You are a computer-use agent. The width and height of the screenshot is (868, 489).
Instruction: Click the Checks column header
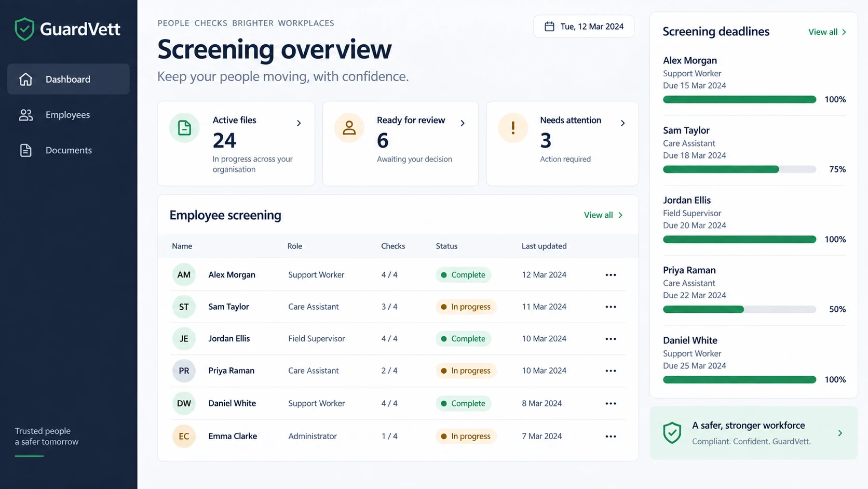(x=393, y=246)
